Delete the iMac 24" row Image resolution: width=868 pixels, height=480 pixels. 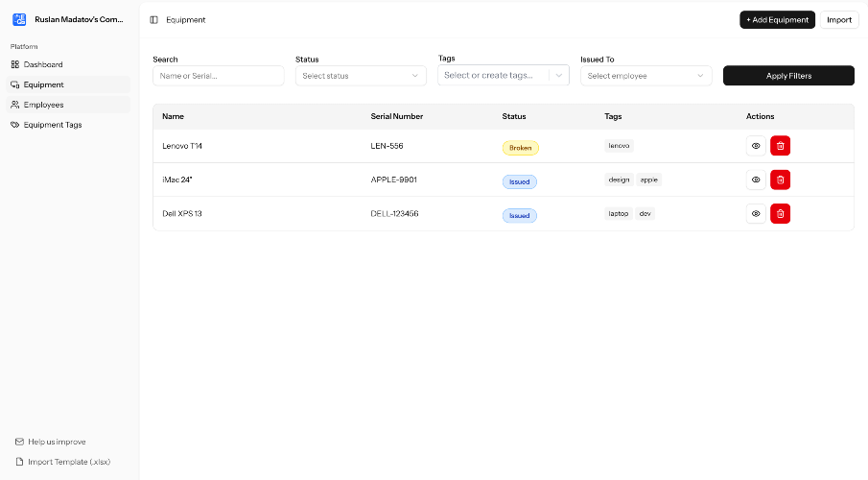pos(780,180)
